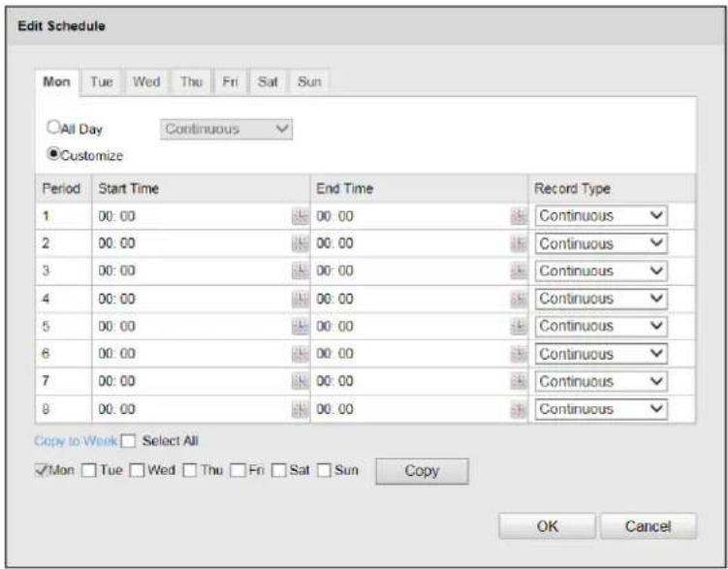Image resolution: width=728 pixels, height=569 pixels.
Task: Open time picker for period 3 end time
Action: coord(519,271)
